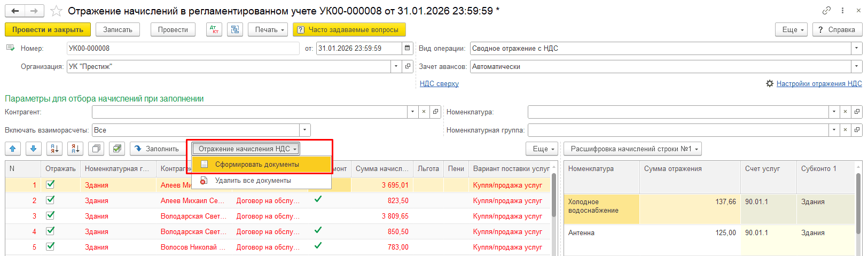The width and height of the screenshot is (868, 256).
Task: Sort the table rows ascending
Action: [54, 149]
